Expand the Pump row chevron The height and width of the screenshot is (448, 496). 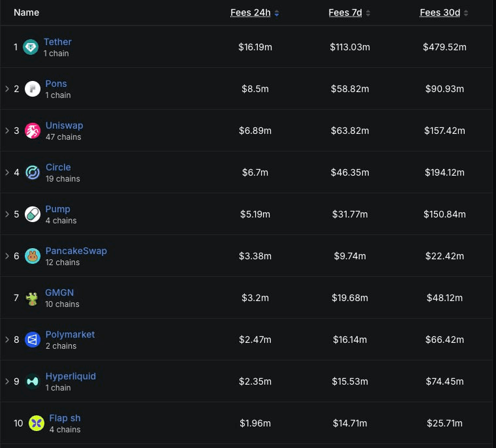7,214
